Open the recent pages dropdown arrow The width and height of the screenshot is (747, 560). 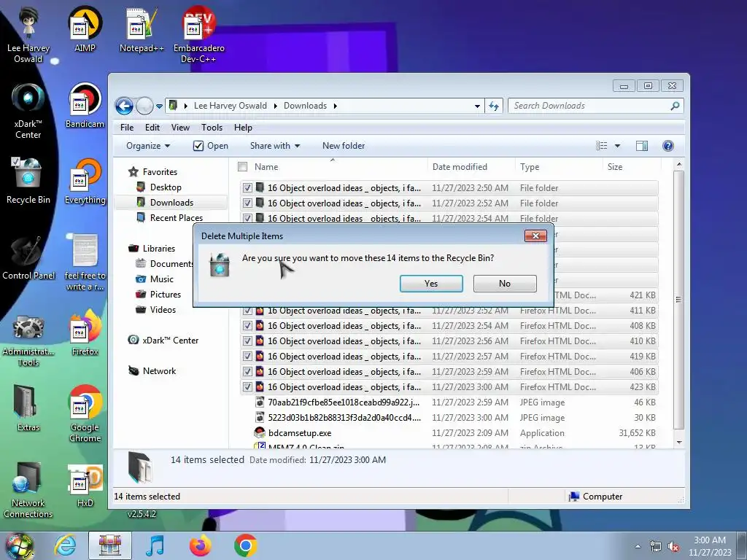click(159, 106)
